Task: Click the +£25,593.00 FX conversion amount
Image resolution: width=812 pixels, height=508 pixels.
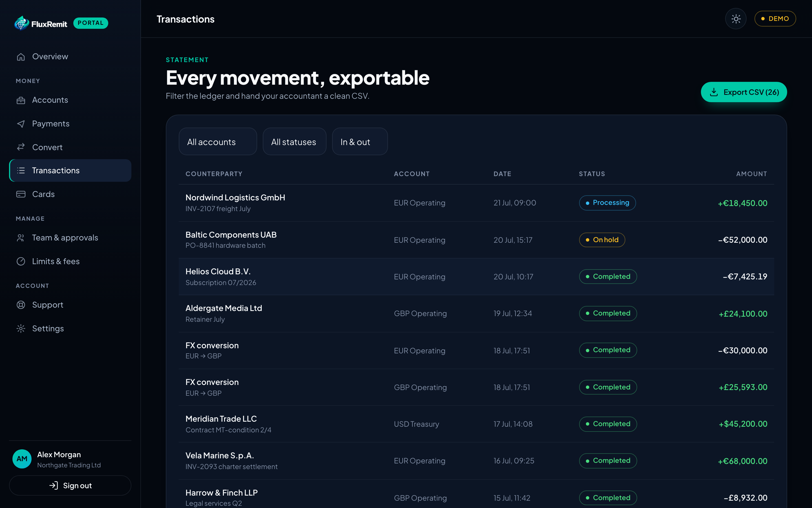Action: 743,387
